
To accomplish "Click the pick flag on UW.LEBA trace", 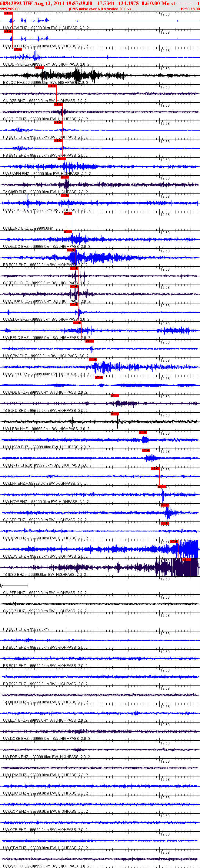I will (x=115, y=414).
